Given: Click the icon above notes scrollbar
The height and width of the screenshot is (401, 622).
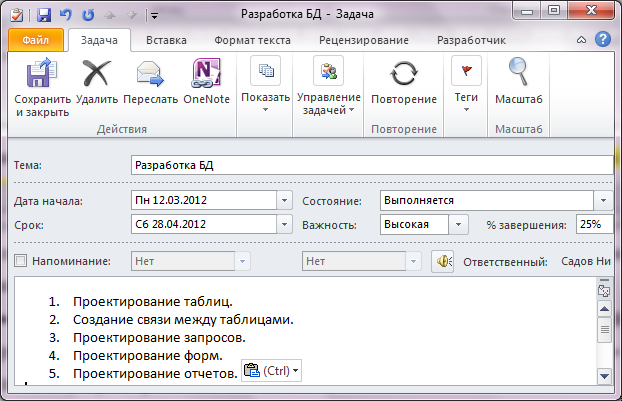Looking at the screenshot, I should [x=604, y=291].
